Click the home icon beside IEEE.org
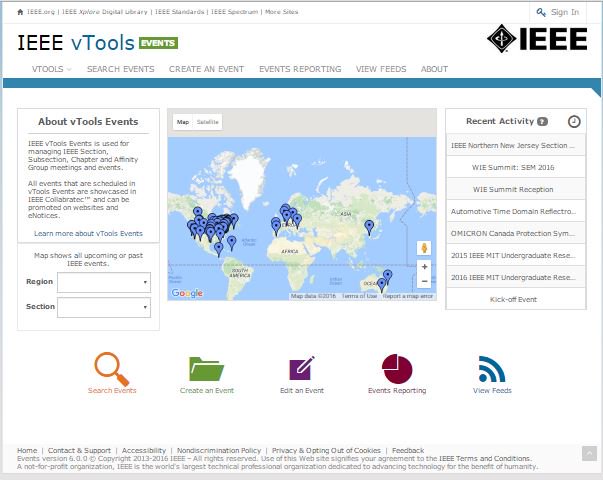603x480 pixels. (x=20, y=12)
